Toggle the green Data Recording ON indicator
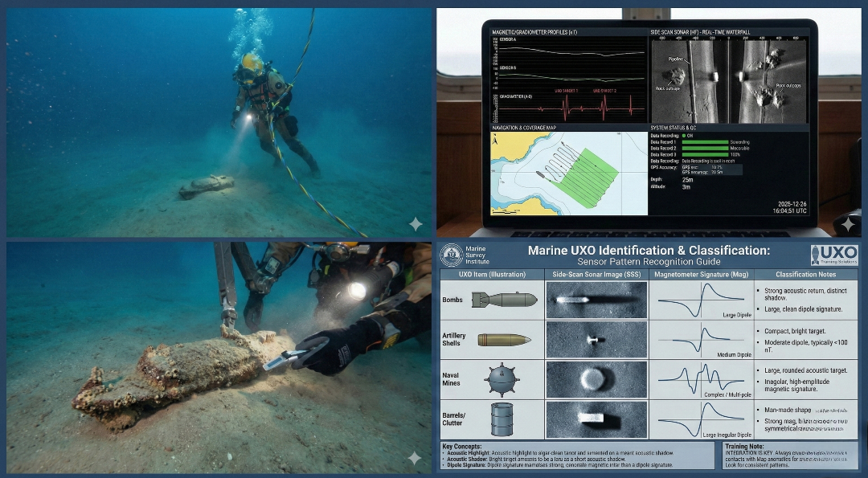 coord(684,136)
